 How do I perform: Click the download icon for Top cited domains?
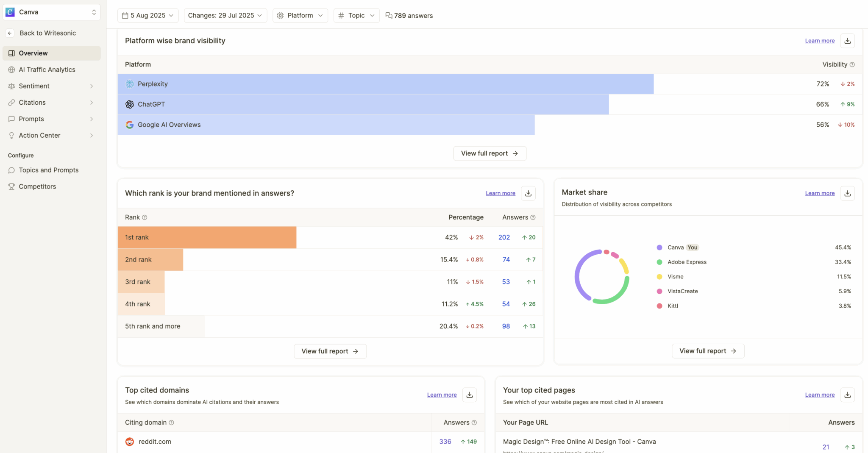click(x=469, y=395)
